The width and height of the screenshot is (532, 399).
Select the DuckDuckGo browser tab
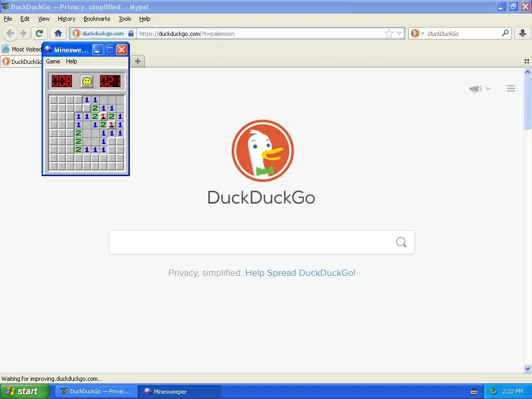[22, 61]
